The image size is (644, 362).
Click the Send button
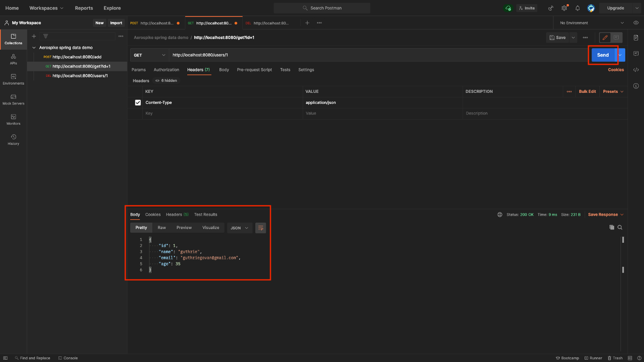(x=603, y=55)
